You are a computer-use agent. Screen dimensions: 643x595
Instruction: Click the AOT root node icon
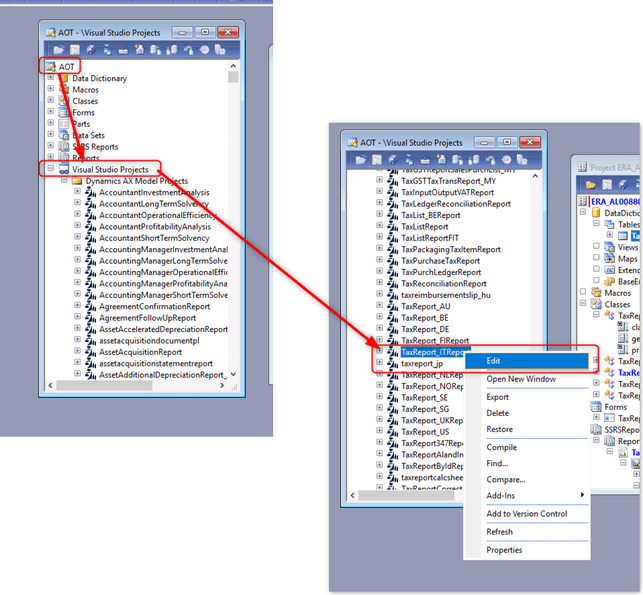click(x=51, y=66)
